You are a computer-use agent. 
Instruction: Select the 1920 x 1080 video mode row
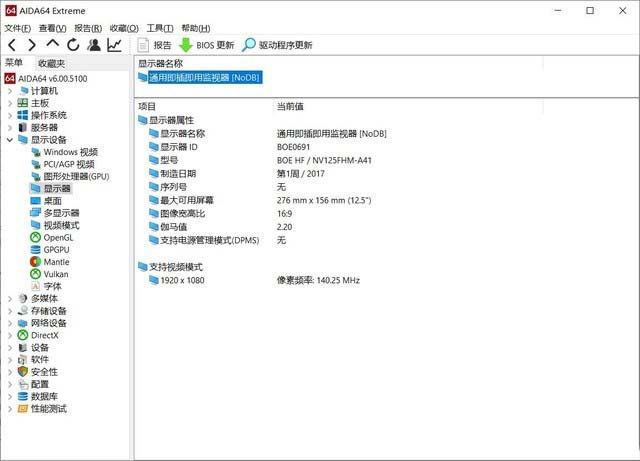coord(177,280)
